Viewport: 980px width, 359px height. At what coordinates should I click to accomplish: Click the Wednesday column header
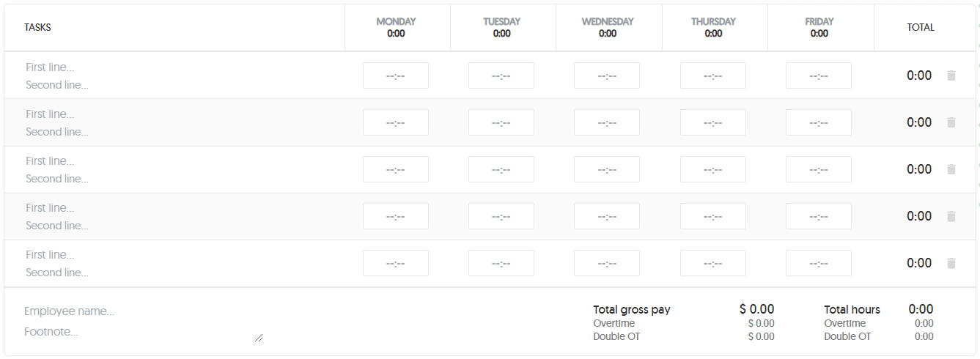[608, 27]
